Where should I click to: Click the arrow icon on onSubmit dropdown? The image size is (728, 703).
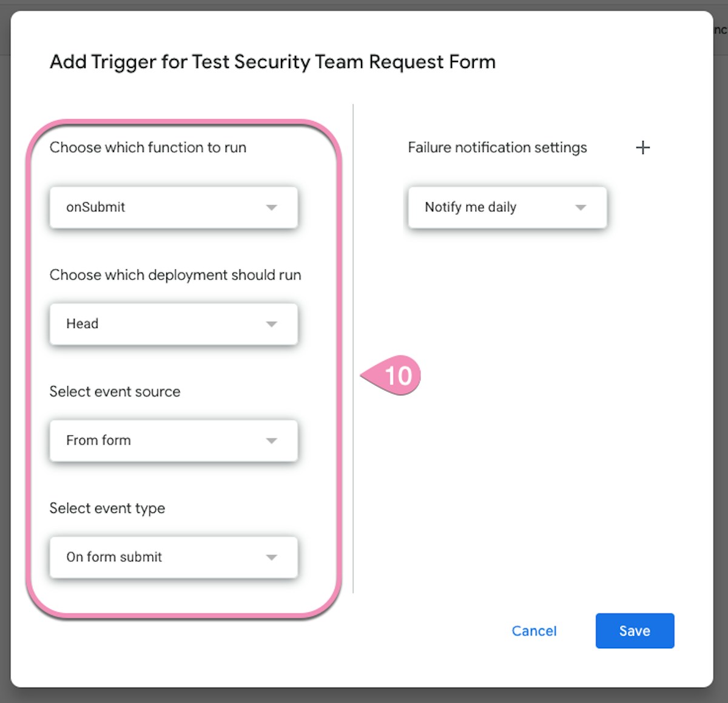[x=271, y=208]
